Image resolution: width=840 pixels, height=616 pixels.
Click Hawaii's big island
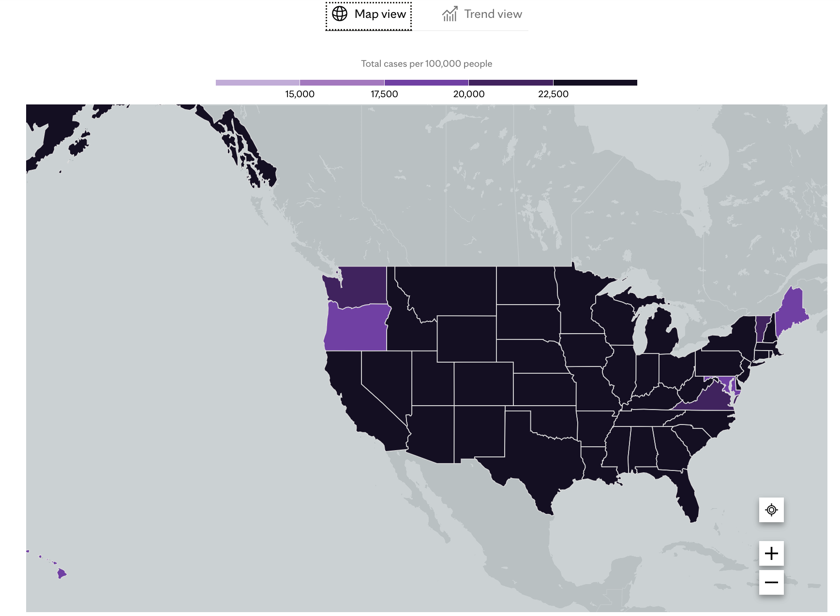tap(61, 573)
